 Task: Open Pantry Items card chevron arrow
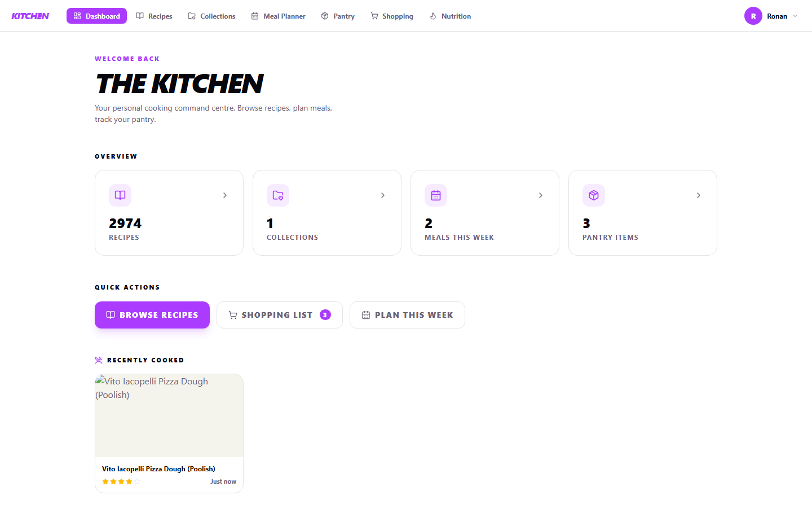coord(699,195)
